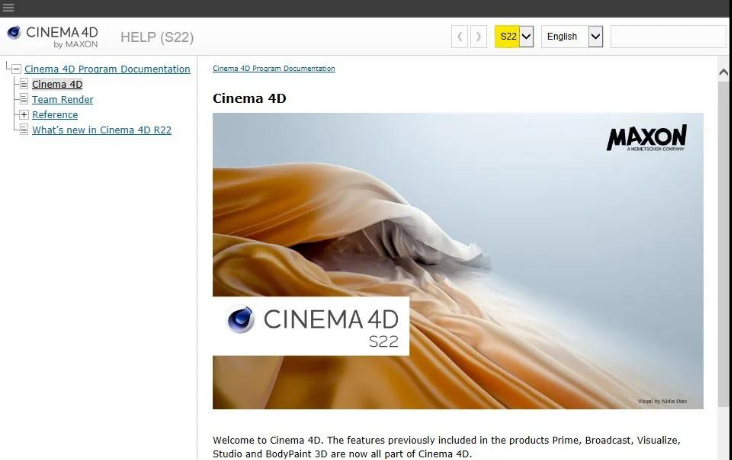
Task: Click the What's new page icon in tree
Action: click(24, 129)
